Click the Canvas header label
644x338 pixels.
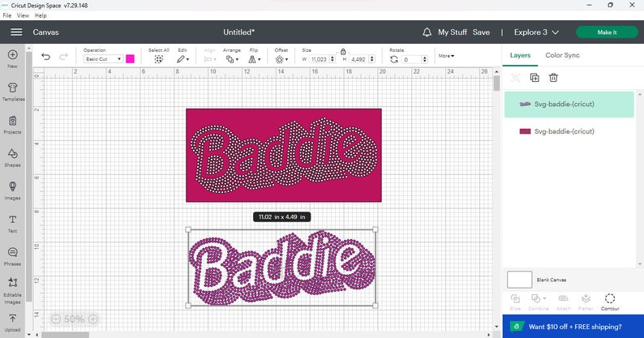point(45,32)
